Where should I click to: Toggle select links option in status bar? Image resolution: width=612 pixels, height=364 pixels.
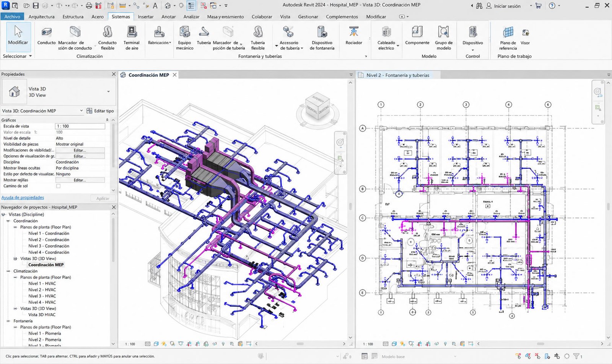[518, 356]
